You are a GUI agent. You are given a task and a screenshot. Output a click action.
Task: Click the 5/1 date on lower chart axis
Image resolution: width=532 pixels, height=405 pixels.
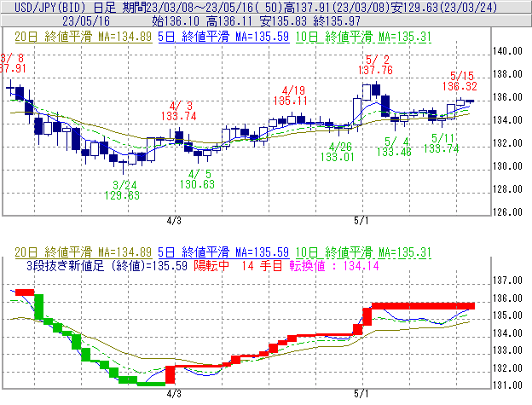point(361,394)
